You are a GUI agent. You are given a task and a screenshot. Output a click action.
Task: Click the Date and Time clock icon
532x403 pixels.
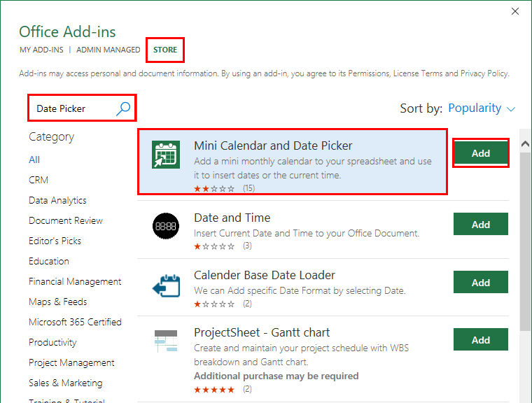[166, 226]
